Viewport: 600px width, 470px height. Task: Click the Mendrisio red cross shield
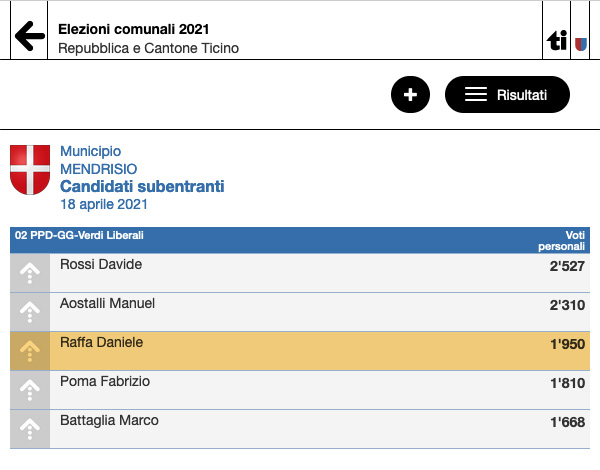pos(30,170)
